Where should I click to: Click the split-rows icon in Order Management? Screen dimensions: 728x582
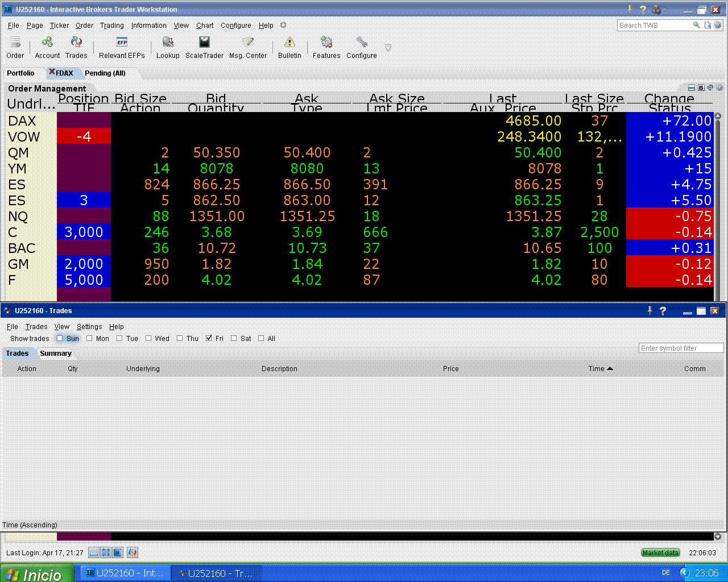click(x=692, y=88)
